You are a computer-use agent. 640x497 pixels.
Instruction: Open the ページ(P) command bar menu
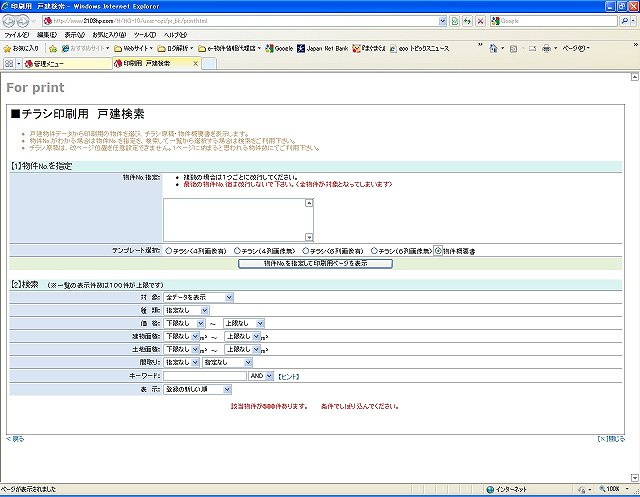point(576,49)
